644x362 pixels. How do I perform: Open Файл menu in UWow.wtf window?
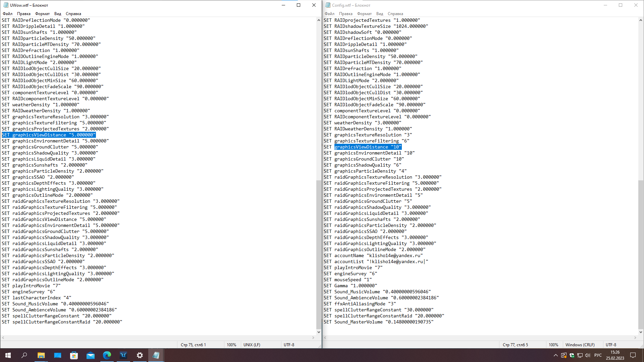click(7, 14)
